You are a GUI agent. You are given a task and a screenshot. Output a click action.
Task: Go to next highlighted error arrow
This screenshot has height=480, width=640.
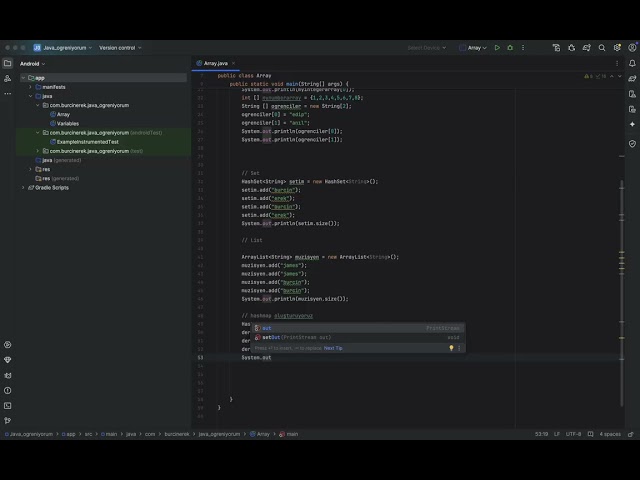[x=620, y=76]
